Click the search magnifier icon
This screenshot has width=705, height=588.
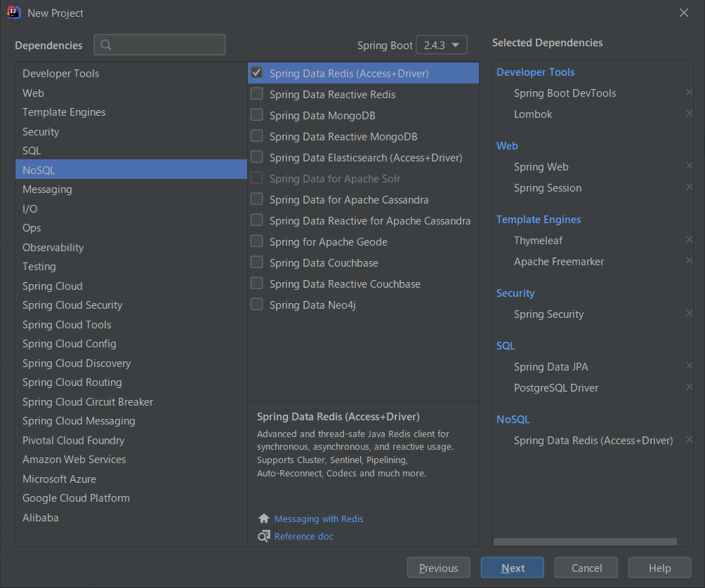point(106,45)
